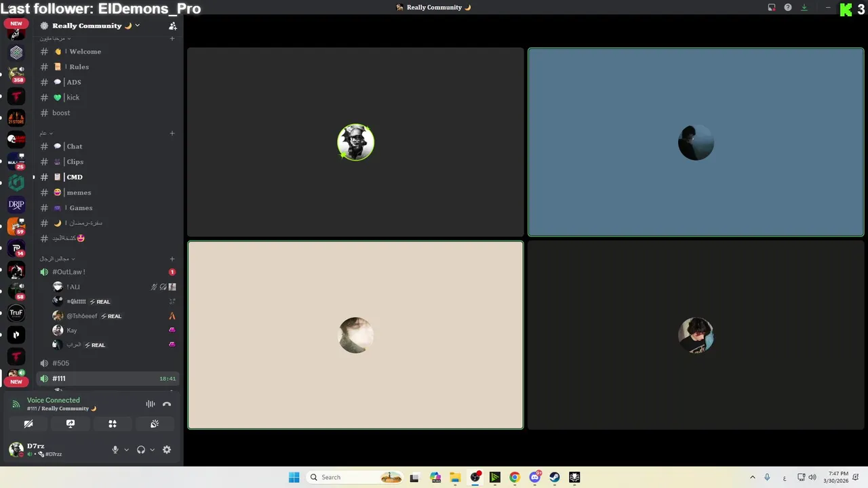Screen dimensions: 868x488
Task: Deafen using the headphones icon
Action: click(x=141, y=449)
